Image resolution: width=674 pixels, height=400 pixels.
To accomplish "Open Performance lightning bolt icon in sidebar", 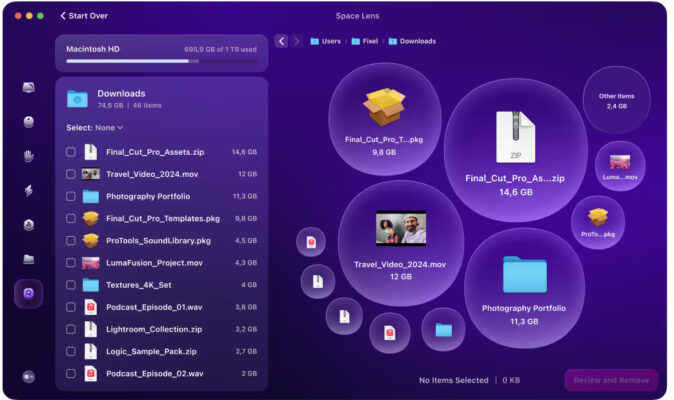I will [29, 190].
